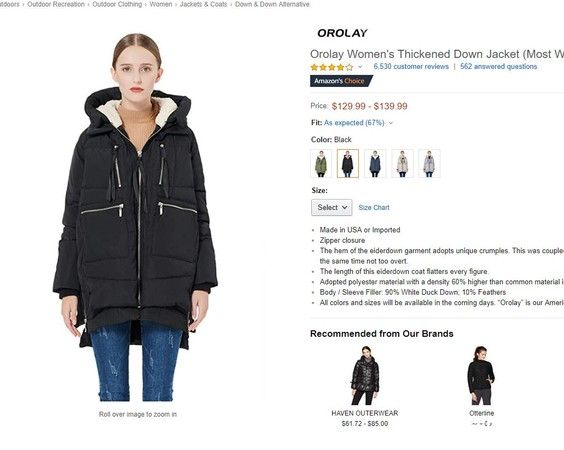Go to Jackets & Coats breadcrumb
The width and height of the screenshot is (564, 450).
click(203, 4)
